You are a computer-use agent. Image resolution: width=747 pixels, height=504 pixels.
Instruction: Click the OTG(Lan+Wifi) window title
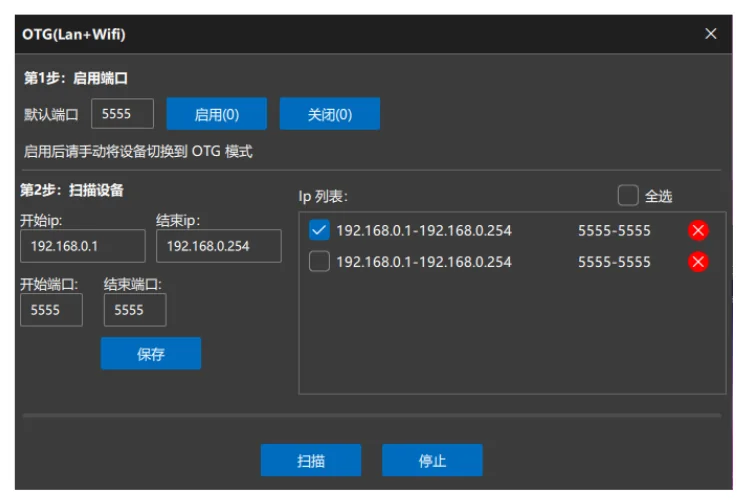point(74,34)
